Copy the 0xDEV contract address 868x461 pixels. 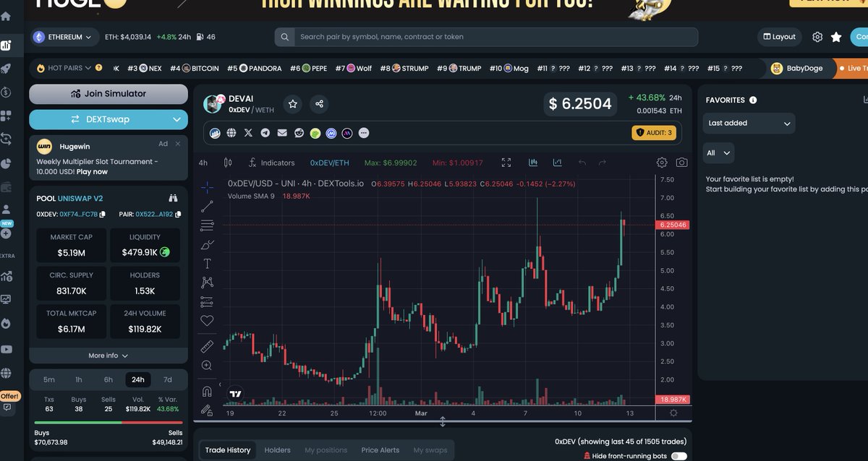click(103, 215)
